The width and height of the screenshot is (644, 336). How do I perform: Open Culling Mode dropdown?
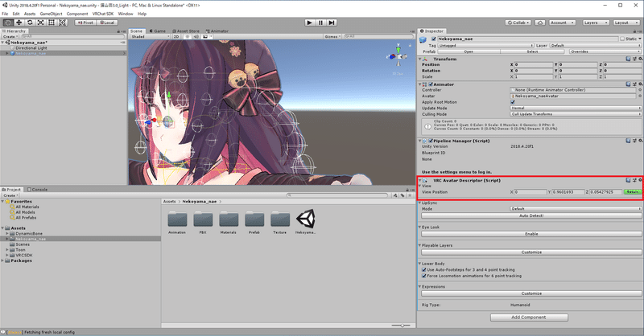click(x=576, y=114)
